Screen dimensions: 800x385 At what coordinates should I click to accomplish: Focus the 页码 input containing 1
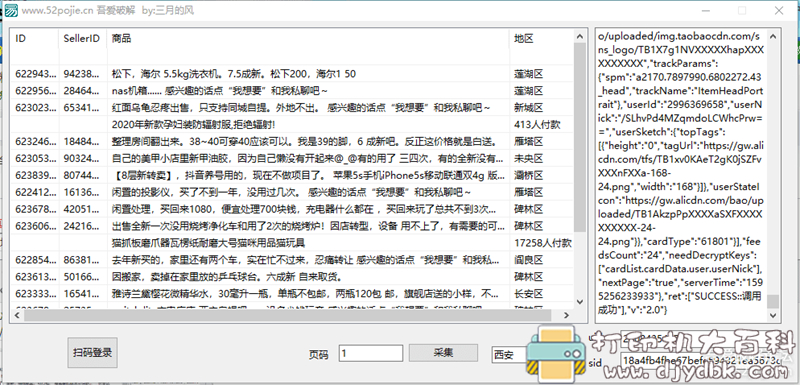click(x=370, y=353)
